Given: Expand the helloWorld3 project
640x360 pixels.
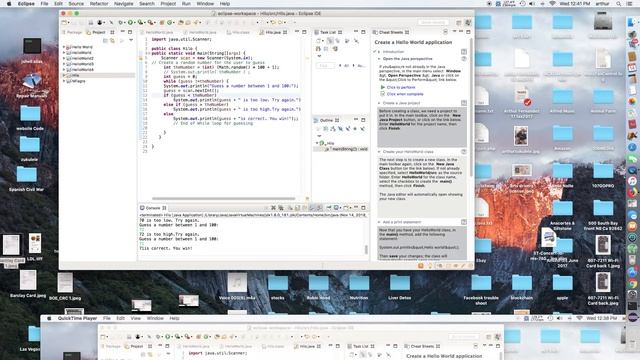Looking at the screenshot, I should (x=64, y=64).
